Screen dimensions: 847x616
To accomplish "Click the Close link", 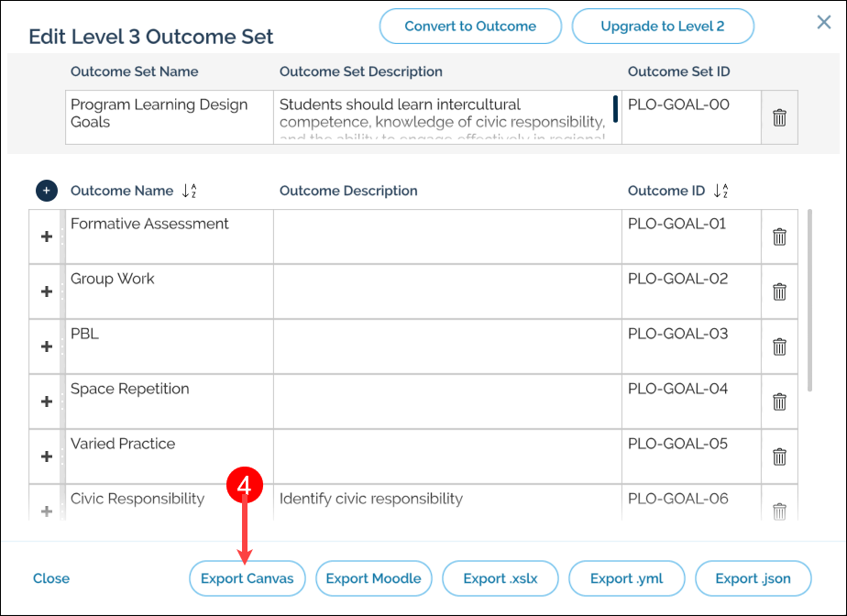I will [x=51, y=578].
